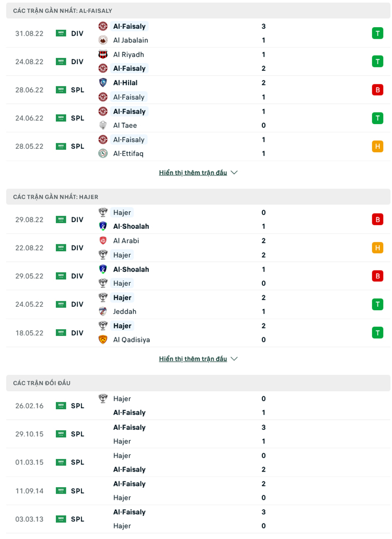Open 'Hiển thị thêm trận đấu' under Al-Faisaly
Screen dimensions: 392x539
tap(193, 172)
